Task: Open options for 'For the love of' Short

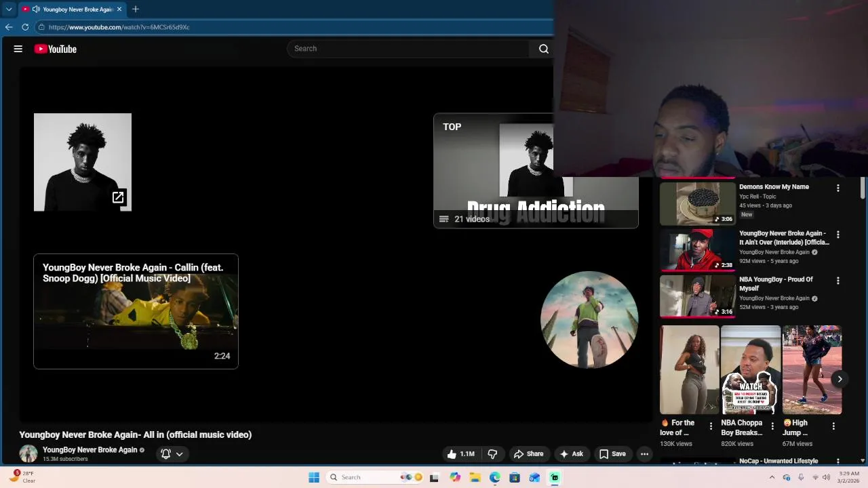Action: tap(711, 426)
